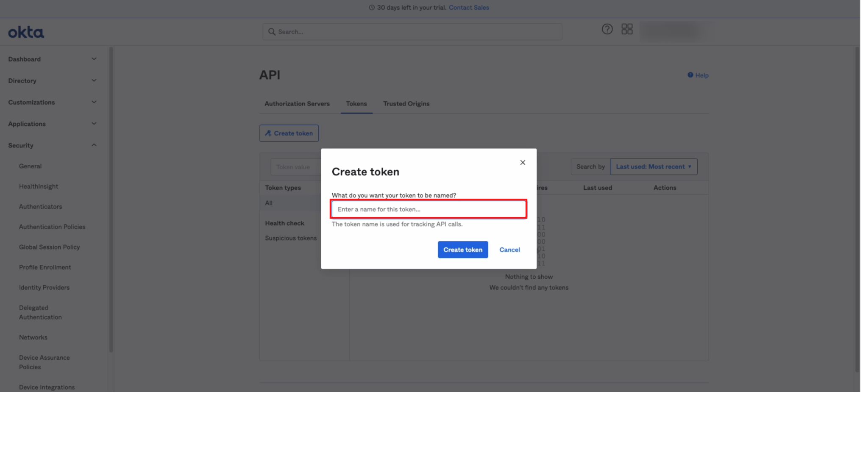Viewport: 868px width, 468px height.
Task: Open the help question mark icon
Action: (x=607, y=29)
